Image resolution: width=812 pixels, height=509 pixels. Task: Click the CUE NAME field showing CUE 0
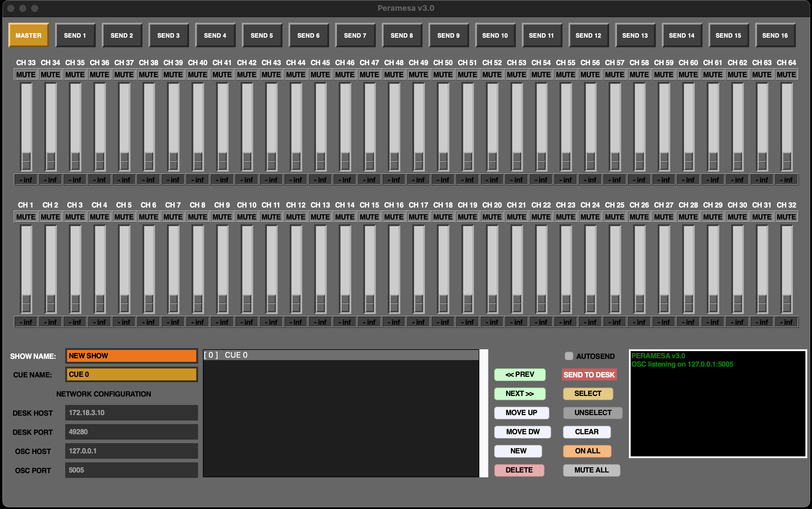click(131, 374)
